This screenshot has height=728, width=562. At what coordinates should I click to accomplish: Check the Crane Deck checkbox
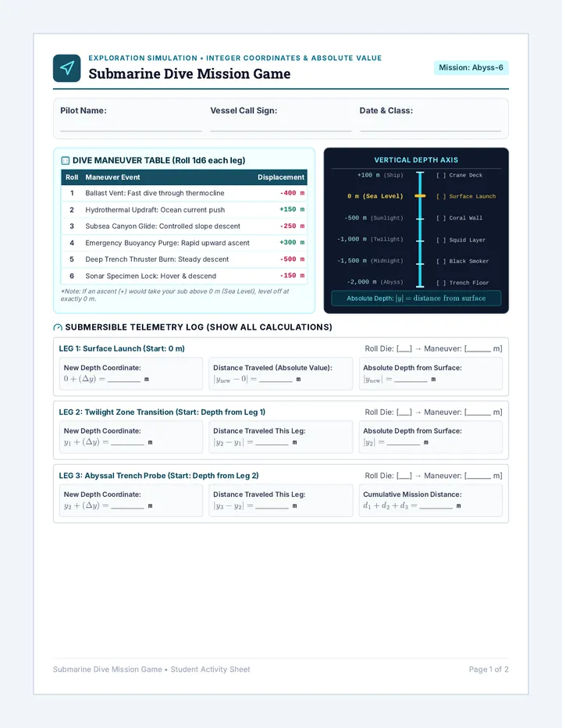click(x=441, y=176)
